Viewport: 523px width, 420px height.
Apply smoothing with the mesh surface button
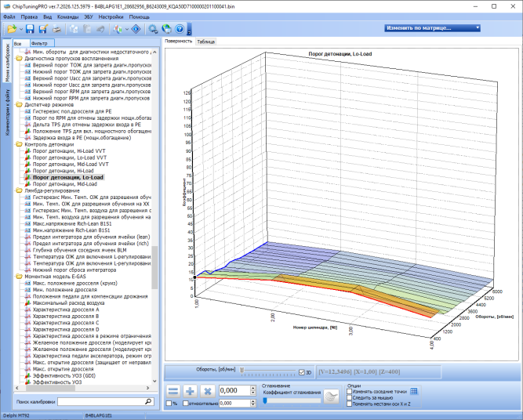(331, 396)
